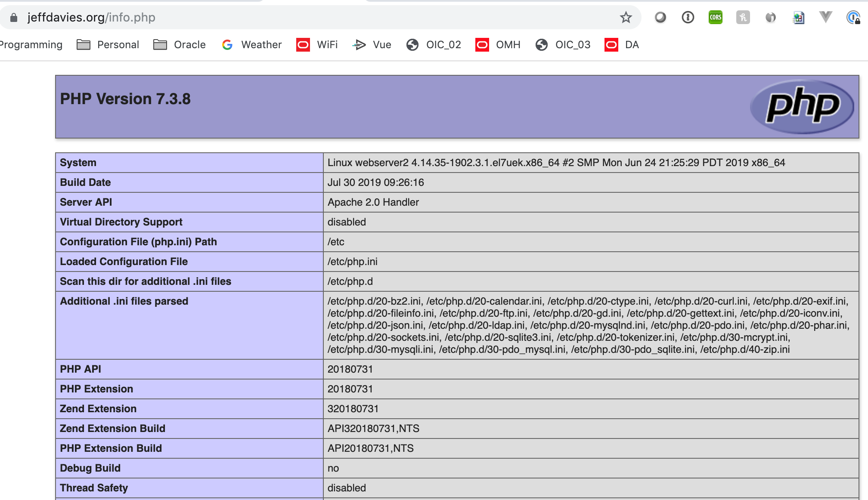868x500 pixels.
Task: Click the grey sphere extension icon
Action: click(770, 18)
